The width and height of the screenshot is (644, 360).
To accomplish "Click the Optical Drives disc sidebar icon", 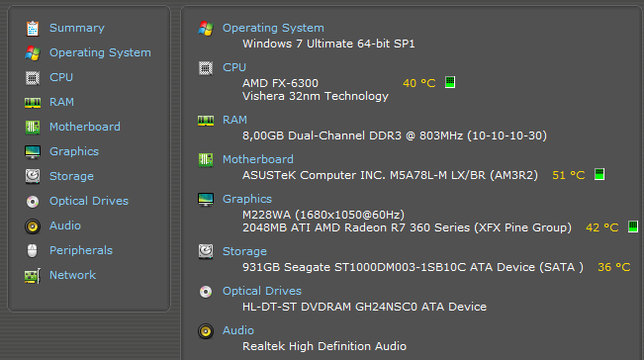I will click(x=33, y=201).
